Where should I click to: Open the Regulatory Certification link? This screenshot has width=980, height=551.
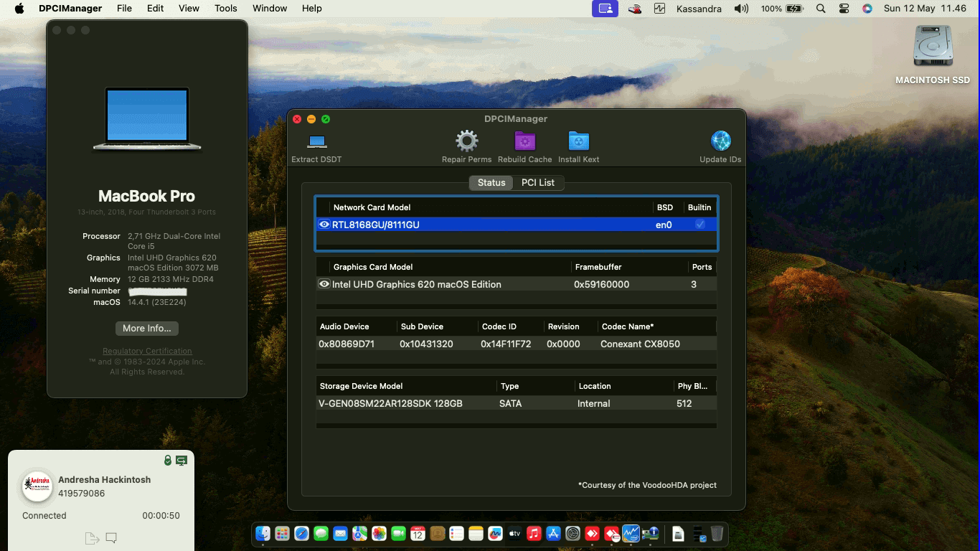(x=147, y=351)
